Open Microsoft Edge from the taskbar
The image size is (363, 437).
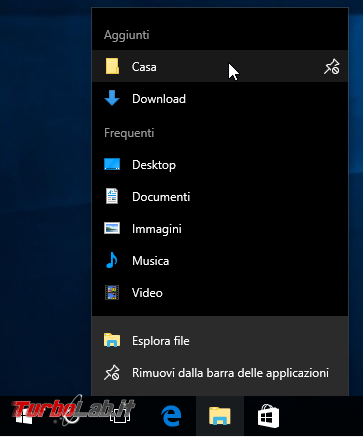172,416
